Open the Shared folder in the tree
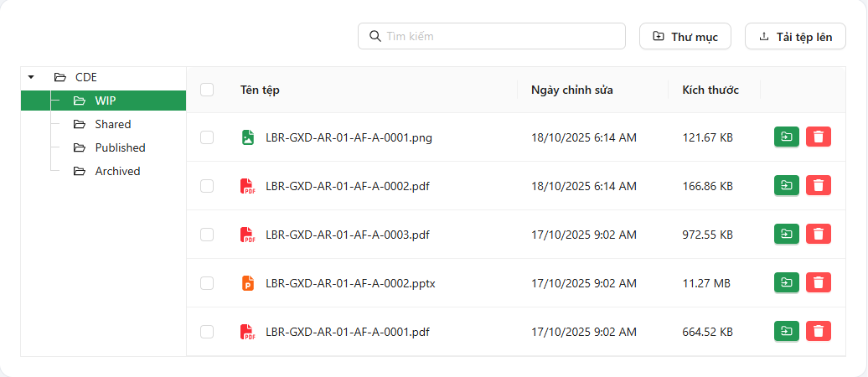The width and height of the screenshot is (868, 377). (112, 124)
